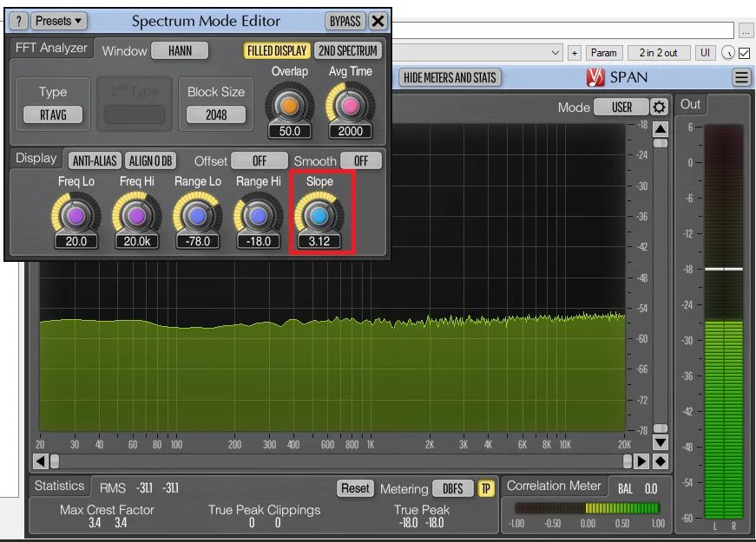
Task: Toggle the Anti-Alias display option
Action: pyautogui.click(x=95, y=161)
